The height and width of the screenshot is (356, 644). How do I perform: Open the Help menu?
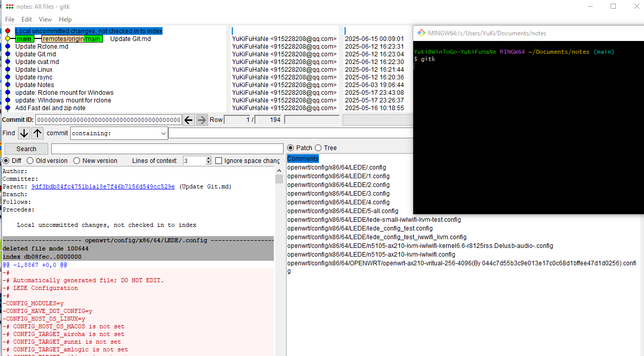65,19
